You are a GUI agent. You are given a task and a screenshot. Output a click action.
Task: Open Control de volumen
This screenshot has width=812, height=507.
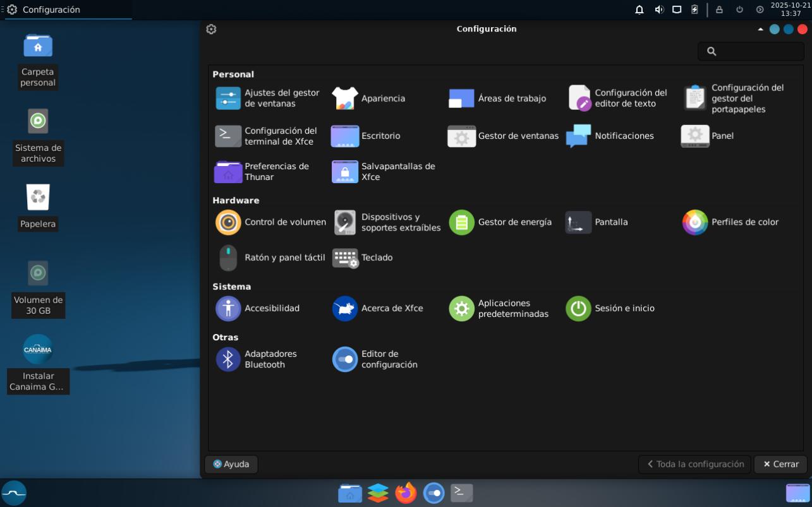click(270, 222)
